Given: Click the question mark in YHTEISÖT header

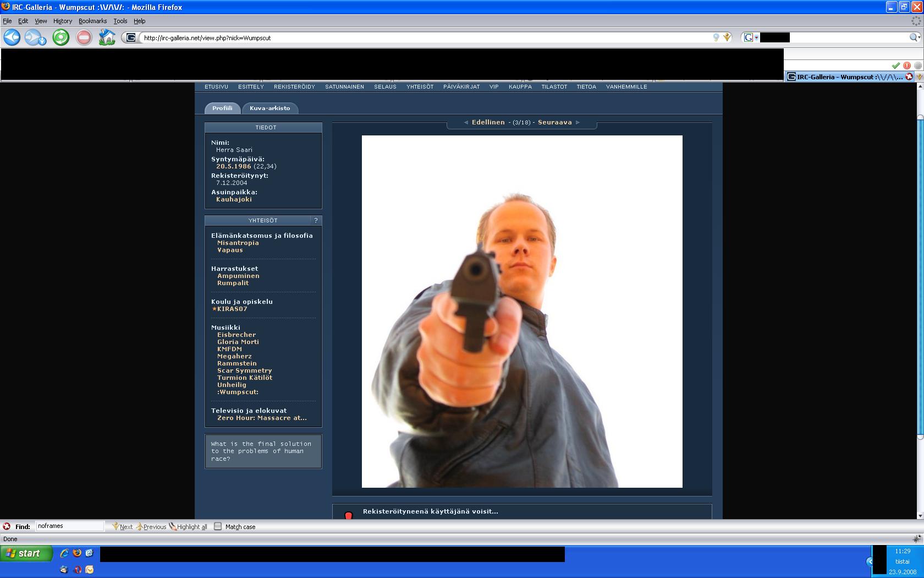Looking at the screenshot, I should [316, 220].
